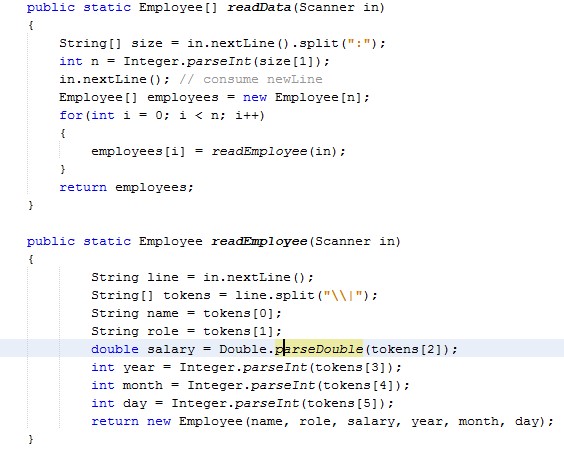Click "Scanner in" parameter of readEmployee
The height and width of the screenshot is (473, 564).
tap(354, 241)
